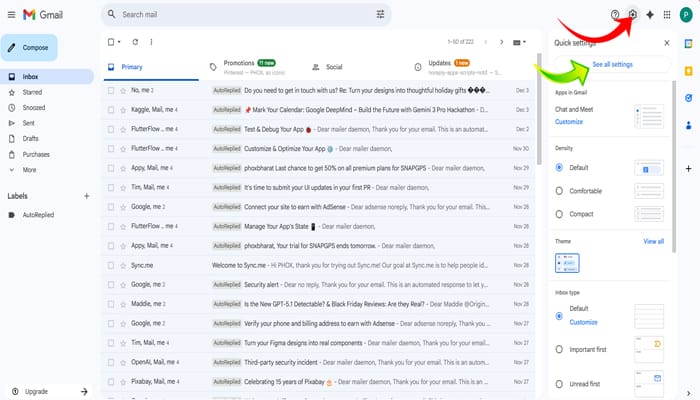
Task: Expand the side panel chevron at bottom right
Action: (x=688, y=393)
